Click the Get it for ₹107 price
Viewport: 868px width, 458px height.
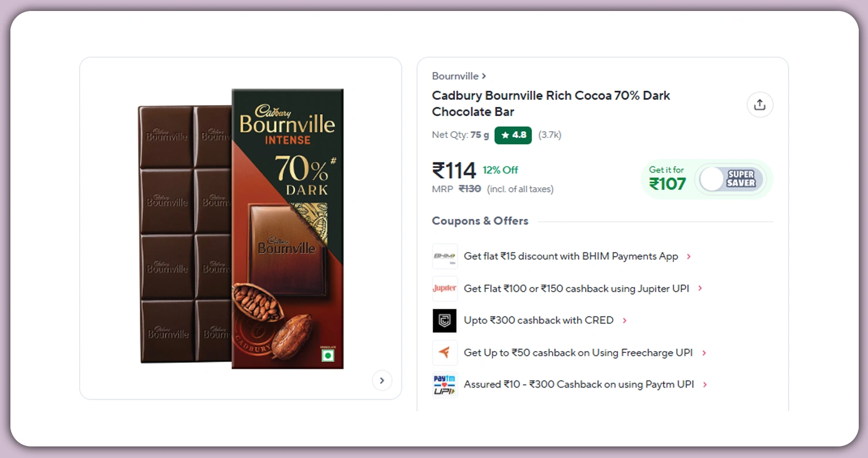point(667,179)
